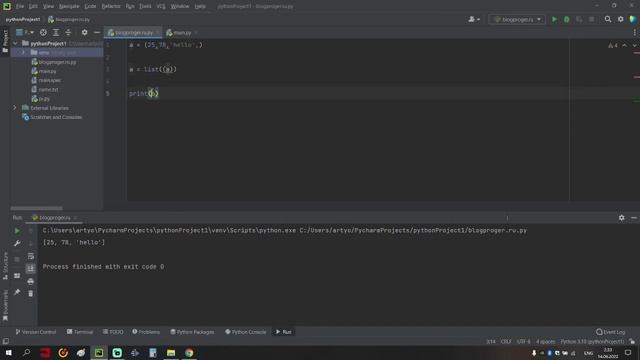Open Scratches and Consoles node

(x=56, y=117)
